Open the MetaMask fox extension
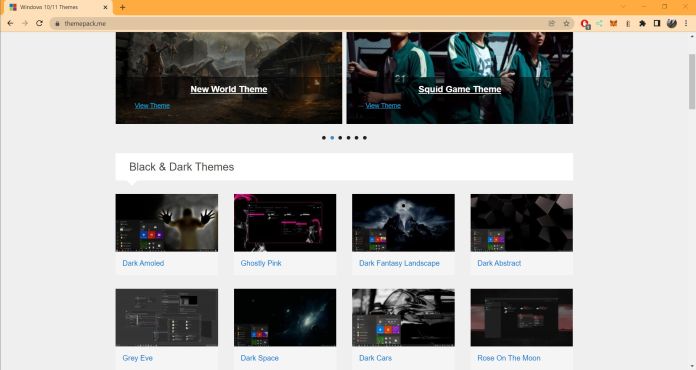Viewport: 696px width, 370px height. click(613, 24)
